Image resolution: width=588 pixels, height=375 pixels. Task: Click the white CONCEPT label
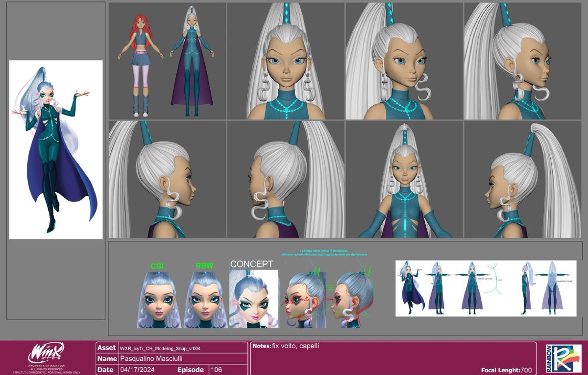pyautogui.click(x=252, y=264)
